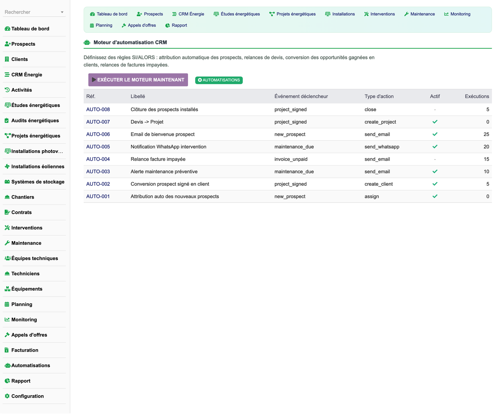This screenshot has height=420, width=504.
Task: Open the AUTO-006 rule link
Action: (x=98, y=134)
